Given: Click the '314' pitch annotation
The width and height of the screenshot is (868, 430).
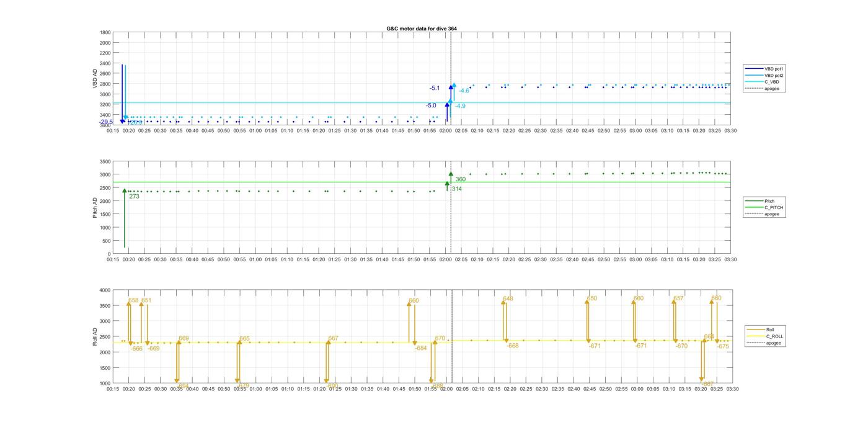Looking at the screenshot, I should tap(457, 189).
